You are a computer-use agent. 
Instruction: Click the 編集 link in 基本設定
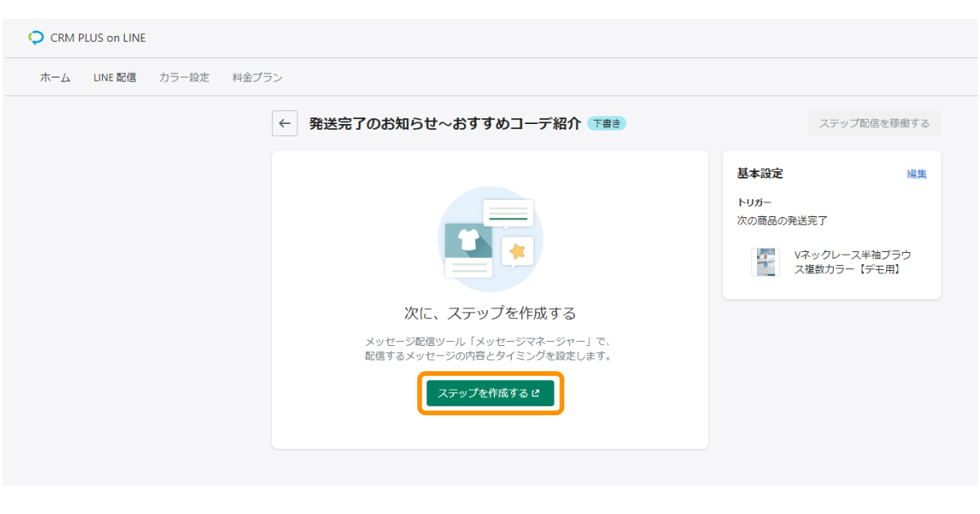point(916,174)
